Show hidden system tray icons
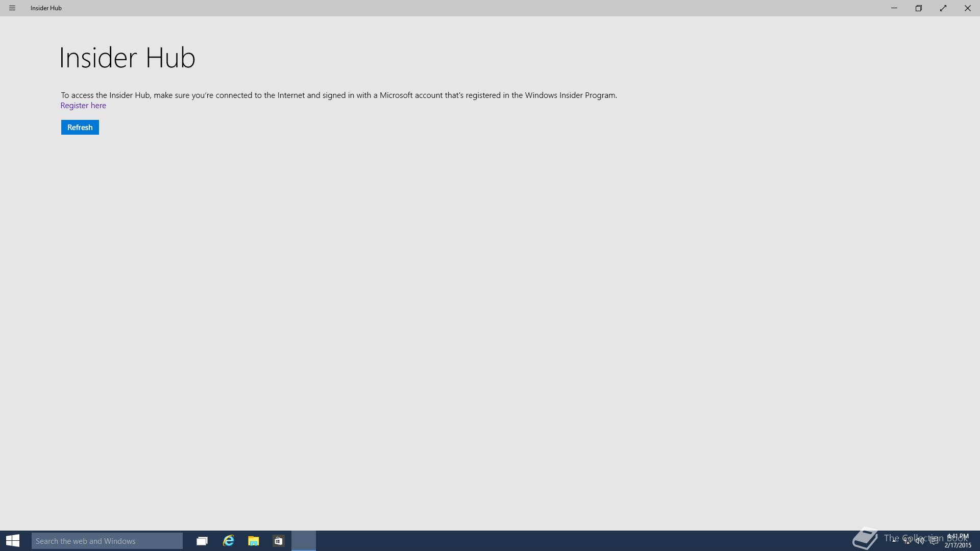980x551 pixels. pos(894,541)
